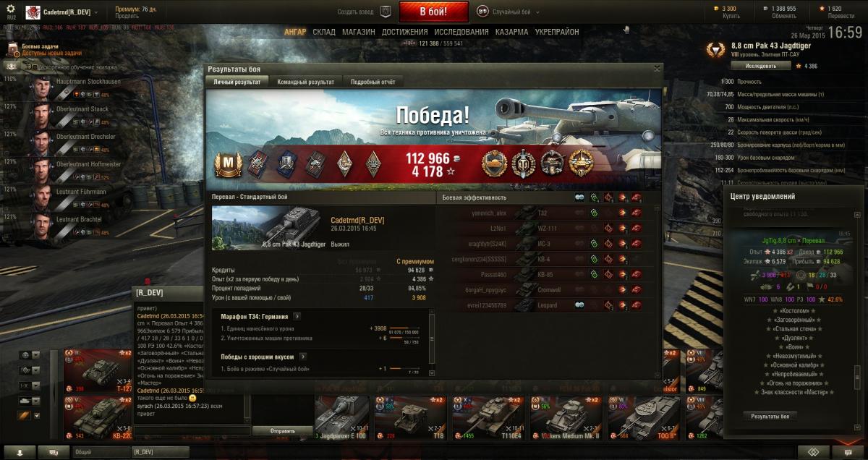
Task: Open the chat channels icon button
Action: 54,452
